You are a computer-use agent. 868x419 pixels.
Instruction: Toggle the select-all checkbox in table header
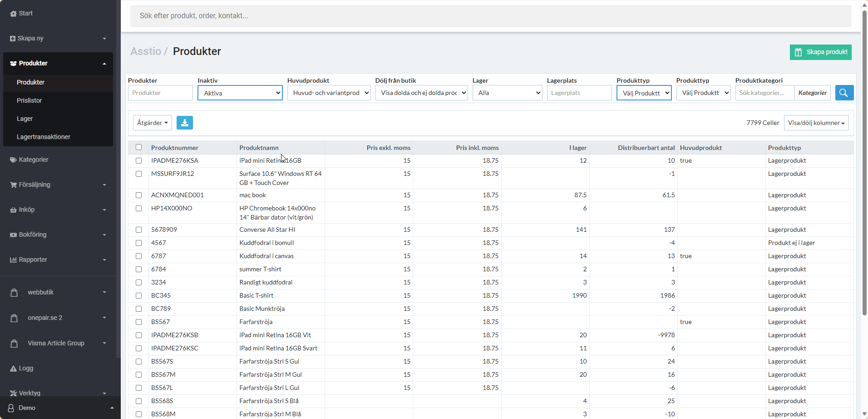point(138,147)
